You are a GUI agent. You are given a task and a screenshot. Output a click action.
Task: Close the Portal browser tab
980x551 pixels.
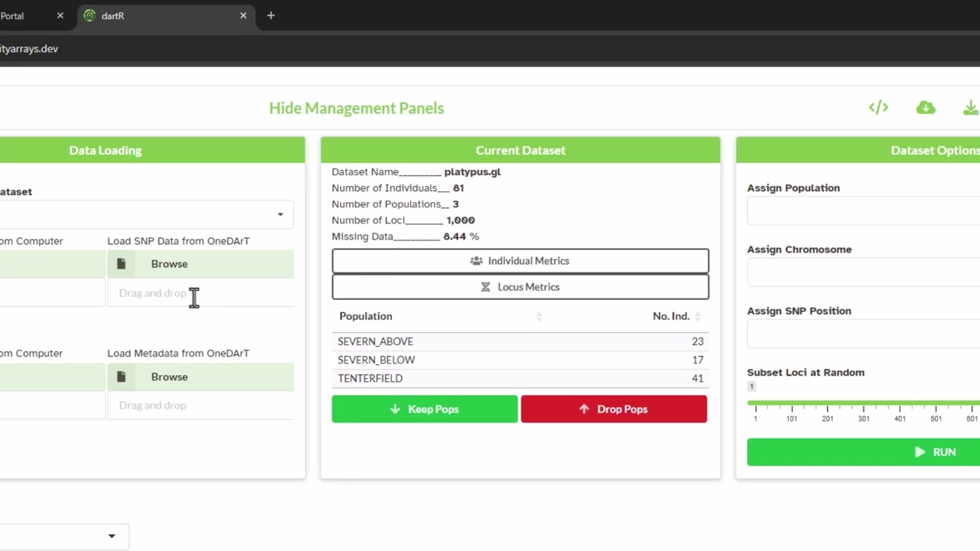click(x=60, y=15)
